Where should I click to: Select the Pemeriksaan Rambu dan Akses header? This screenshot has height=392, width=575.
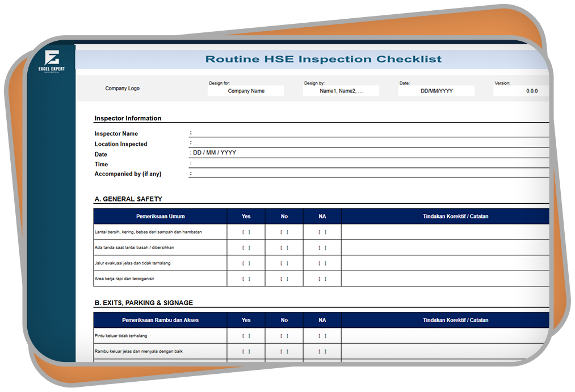[160, 320]
